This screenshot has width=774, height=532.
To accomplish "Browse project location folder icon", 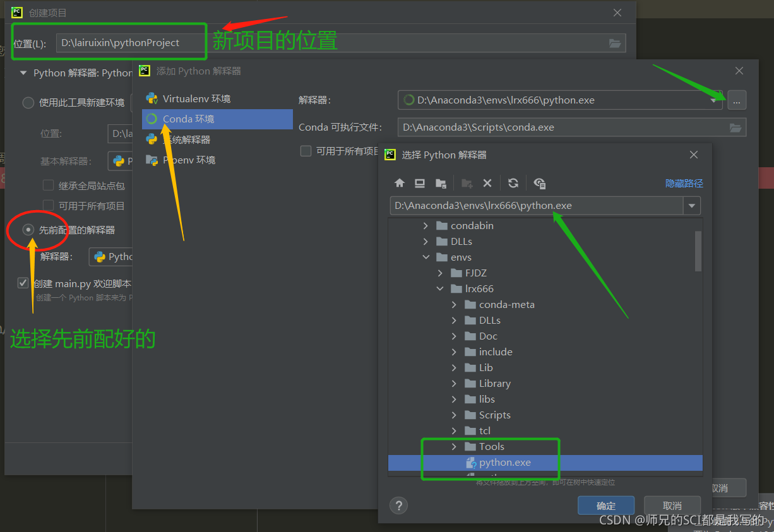I will tap(615, 43).
